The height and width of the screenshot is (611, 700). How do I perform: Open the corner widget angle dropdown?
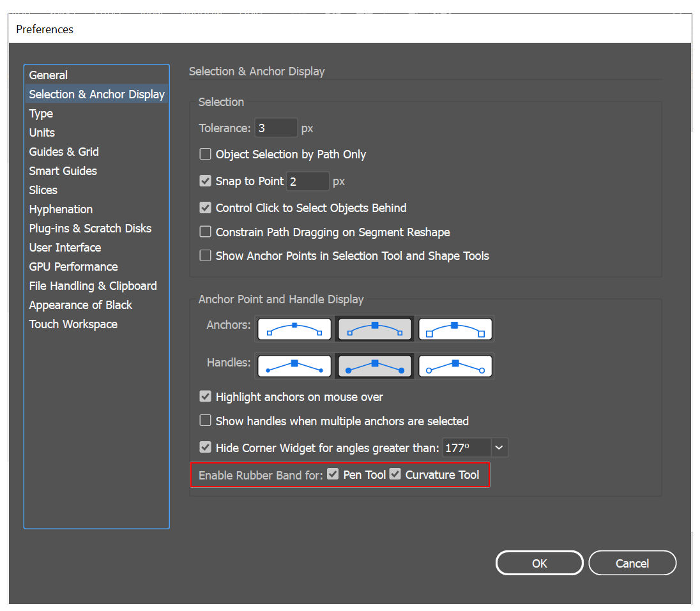499,448
